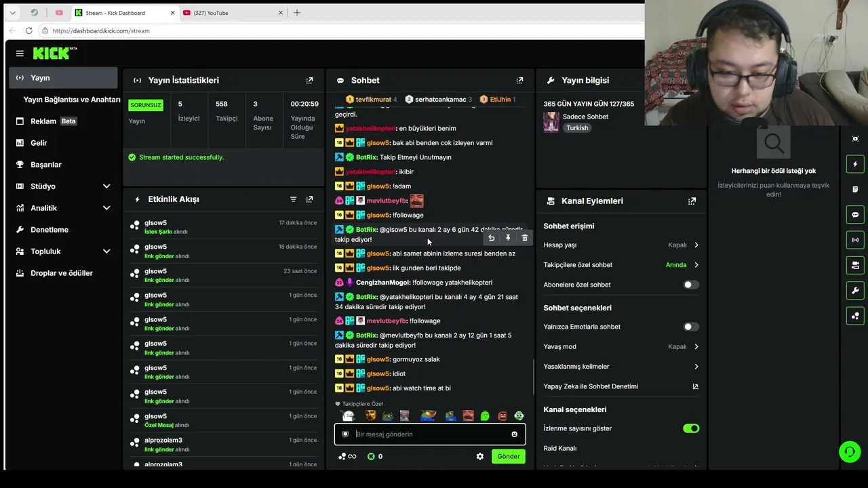Viewport: 868px width, 488px height.
Task: Open Yayın Bağlantısı ve Anahtarı page
Action: (x=72, y=100)
